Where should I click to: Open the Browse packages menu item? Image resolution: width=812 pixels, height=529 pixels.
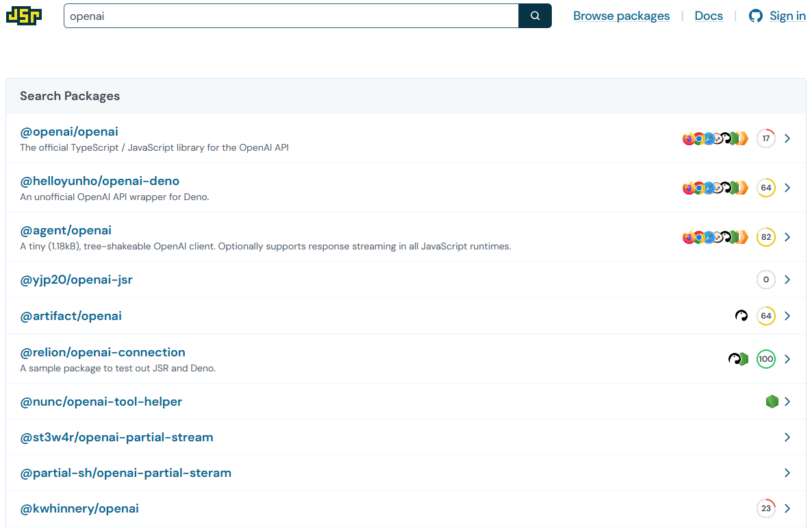(x=621, y=16)
